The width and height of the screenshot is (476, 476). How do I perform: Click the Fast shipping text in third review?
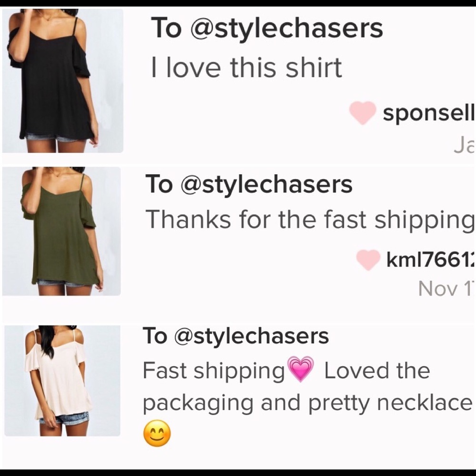pos(213,371)
